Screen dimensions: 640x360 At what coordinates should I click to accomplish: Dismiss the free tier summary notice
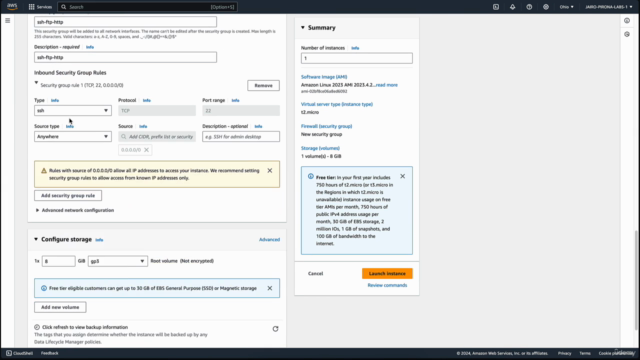[402, 176]
